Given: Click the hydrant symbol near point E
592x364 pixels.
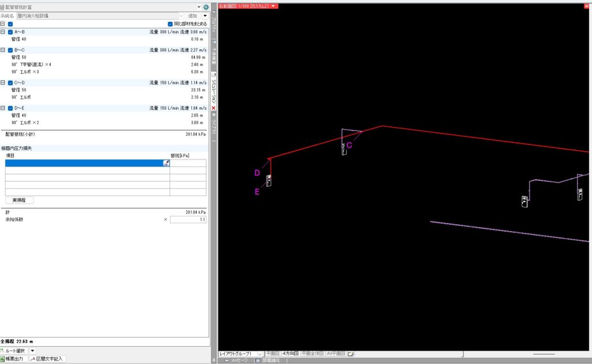Looking at the screenshot, I should tap(269, 180).
